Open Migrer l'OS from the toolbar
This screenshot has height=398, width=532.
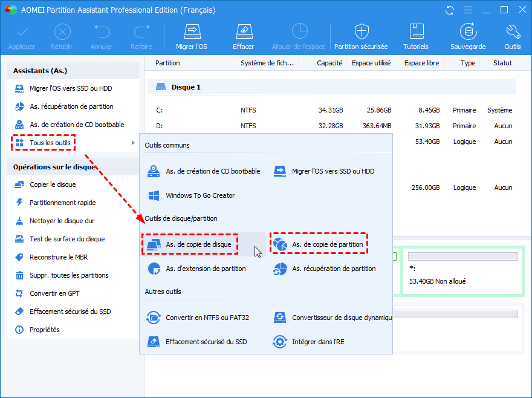[x=192, y=38]
